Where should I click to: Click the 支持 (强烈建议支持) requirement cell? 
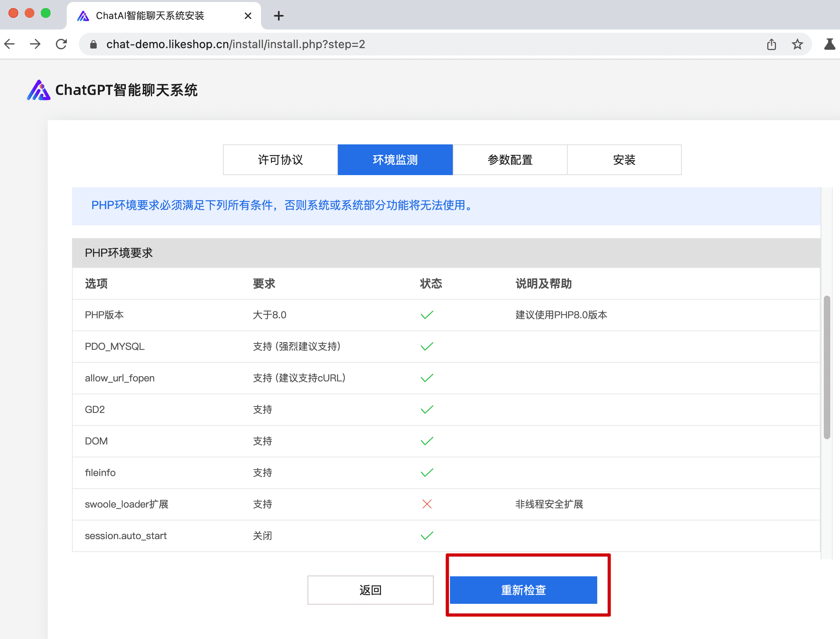(x=297, y=346)
